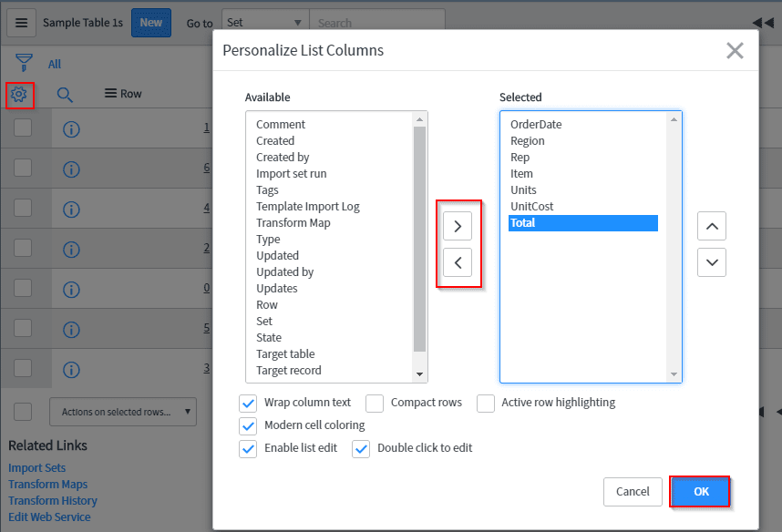Image resolution: width=782 pixels, height=532 pixels.
Task: Click the down arrow to reorder Total column
Action: tap(712, 262)
